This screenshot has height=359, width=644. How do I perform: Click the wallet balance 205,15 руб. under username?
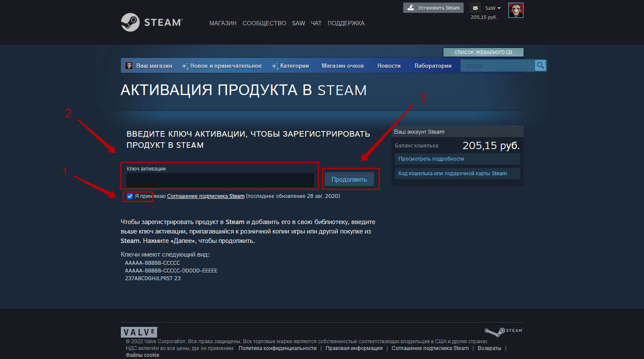click(x=484, y=17)
